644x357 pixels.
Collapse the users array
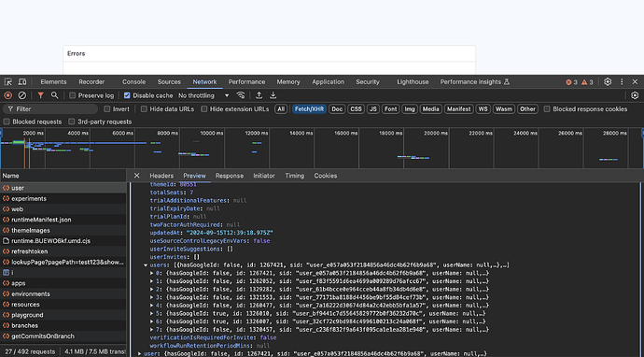coord(146,265)
